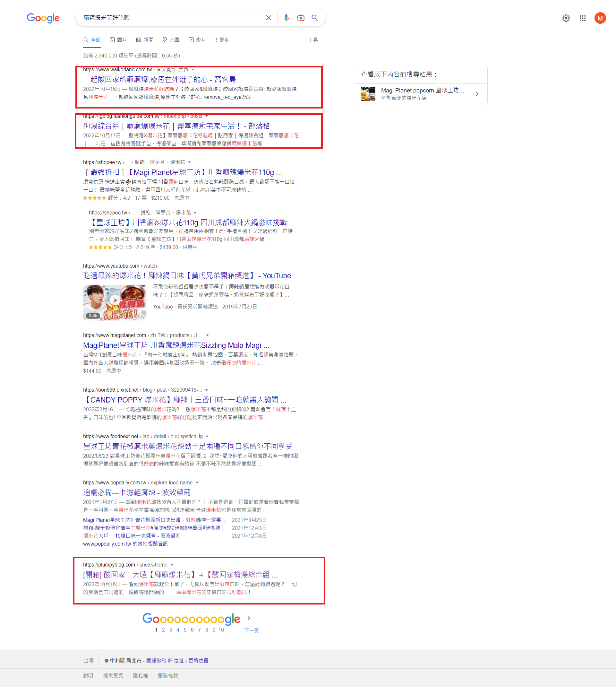Open bon666 pixnet result dropdown arrow
Image resolution: width=616 pixels, height=687 pixels.
tap(207, 390)
